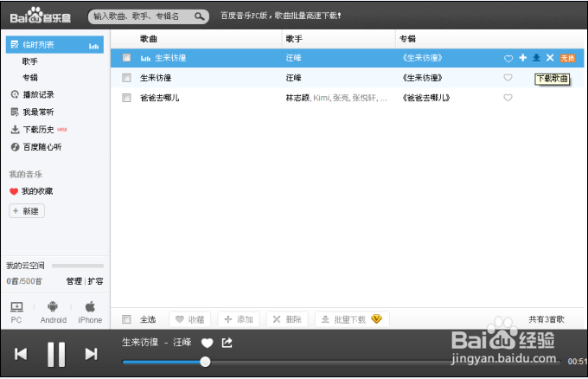Click the 歌曲 column header
588x379 pixels.
coord(149,39)
